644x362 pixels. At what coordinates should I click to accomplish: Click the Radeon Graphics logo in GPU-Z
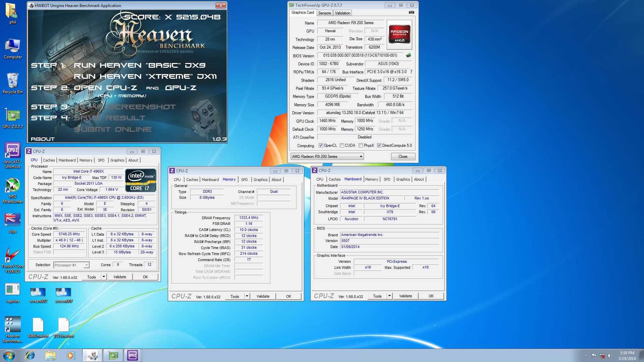[399, 35]
